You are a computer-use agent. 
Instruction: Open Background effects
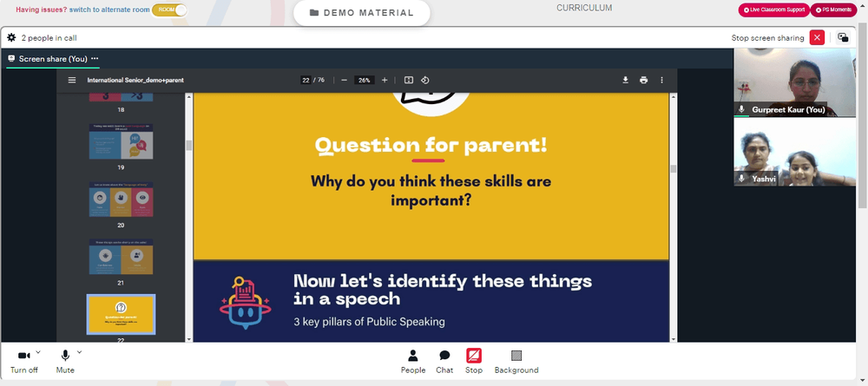coord(516,362)
